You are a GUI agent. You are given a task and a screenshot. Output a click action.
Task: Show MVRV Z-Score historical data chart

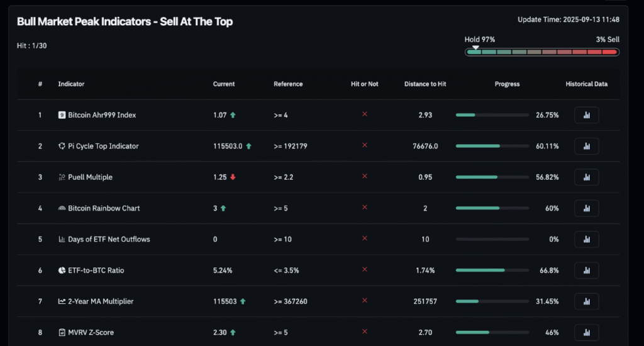[x=587, y=332]
